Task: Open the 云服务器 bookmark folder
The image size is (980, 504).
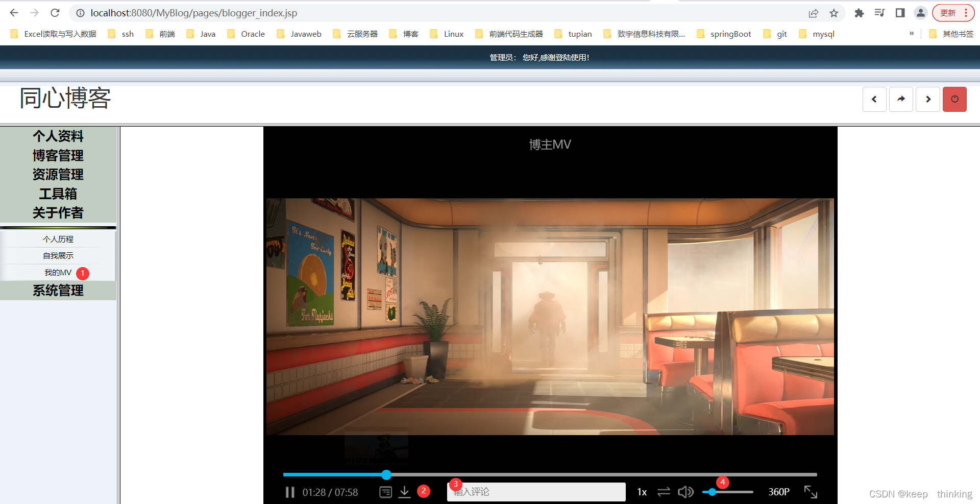Action: pos(355,34)
